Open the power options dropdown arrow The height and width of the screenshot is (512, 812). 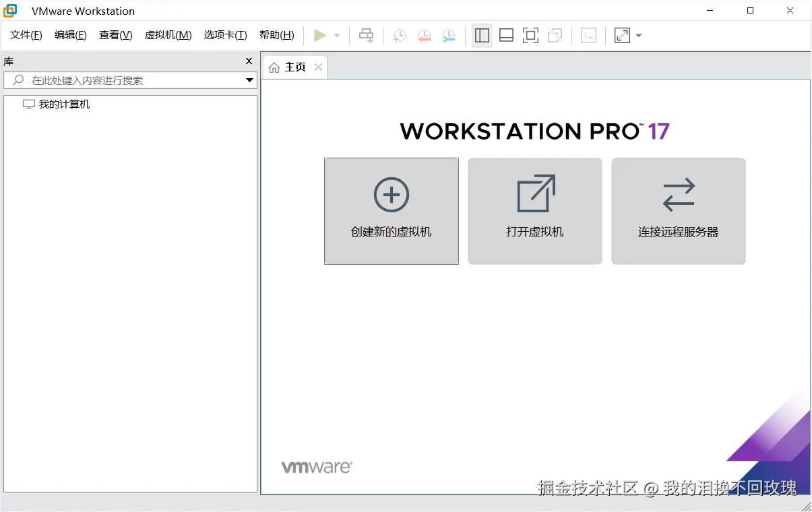337,36
